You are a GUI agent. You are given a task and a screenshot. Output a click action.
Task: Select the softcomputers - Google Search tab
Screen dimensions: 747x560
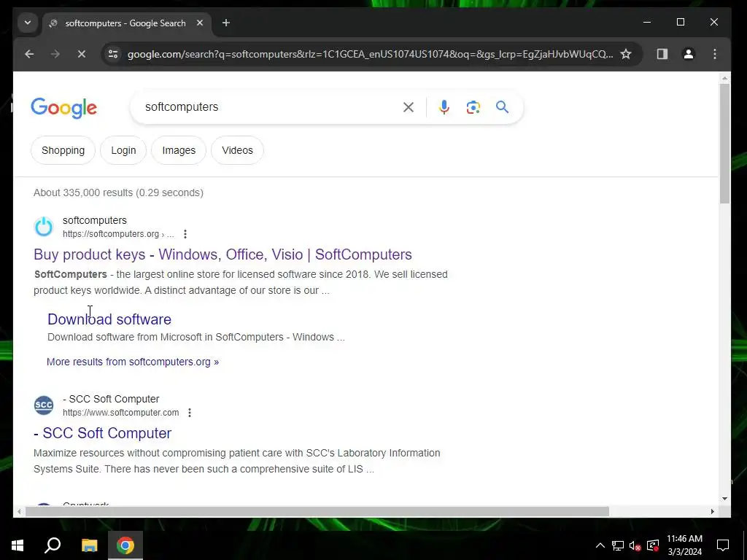(x=127, y=23)
